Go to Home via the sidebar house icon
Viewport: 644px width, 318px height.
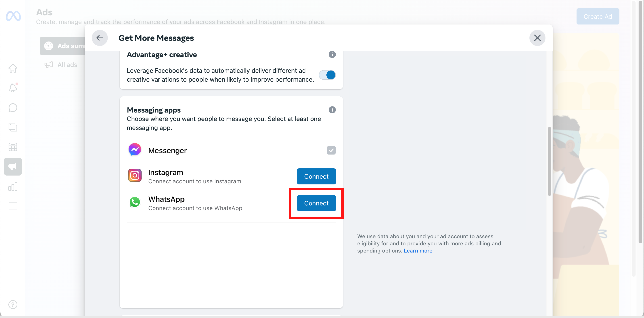point(13,68)
